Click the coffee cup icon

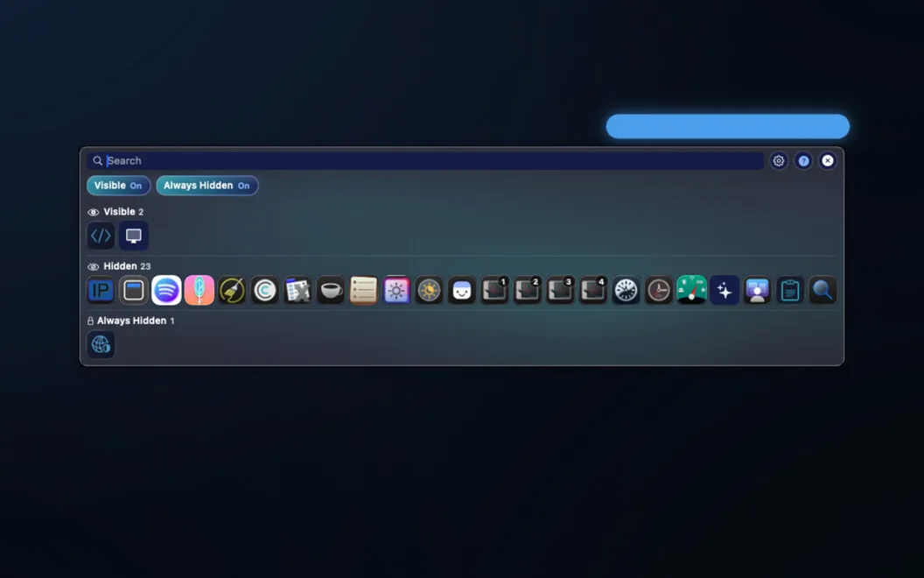[331, 290]
